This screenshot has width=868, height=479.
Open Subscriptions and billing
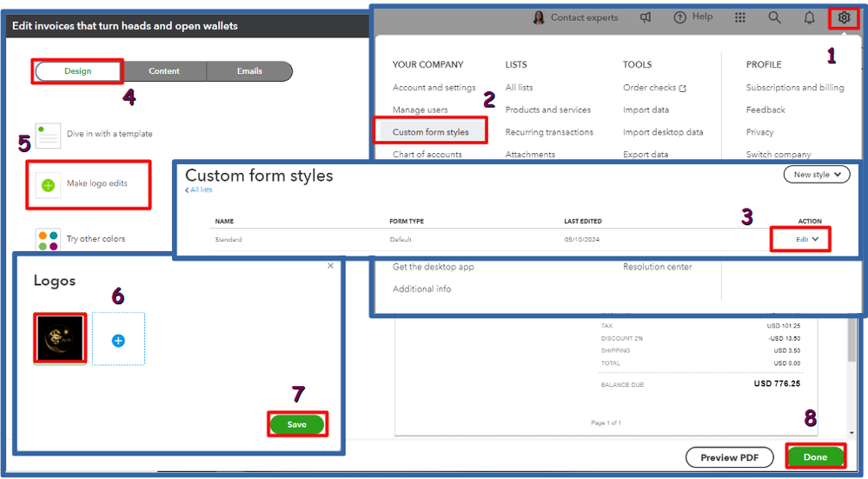click(795, 88)
